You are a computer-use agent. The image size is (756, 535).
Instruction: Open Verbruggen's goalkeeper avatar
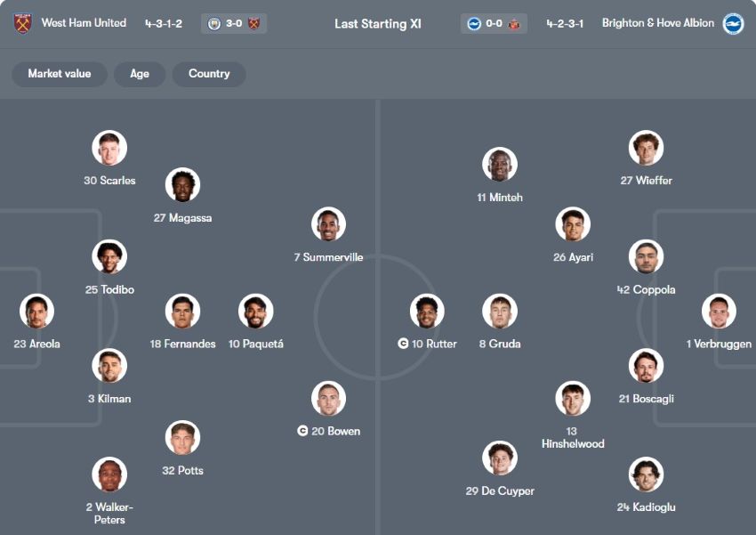[x=719, y=312]
